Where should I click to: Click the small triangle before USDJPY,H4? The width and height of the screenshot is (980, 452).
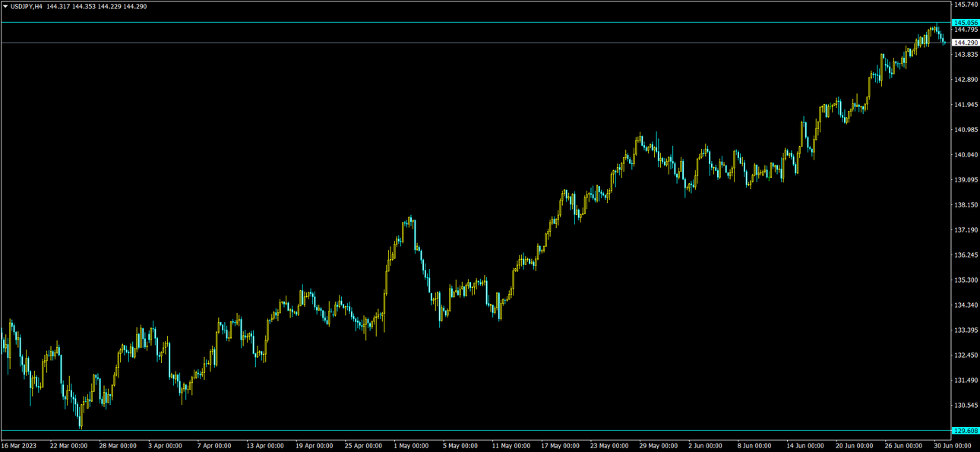click(x=5, y=6)
